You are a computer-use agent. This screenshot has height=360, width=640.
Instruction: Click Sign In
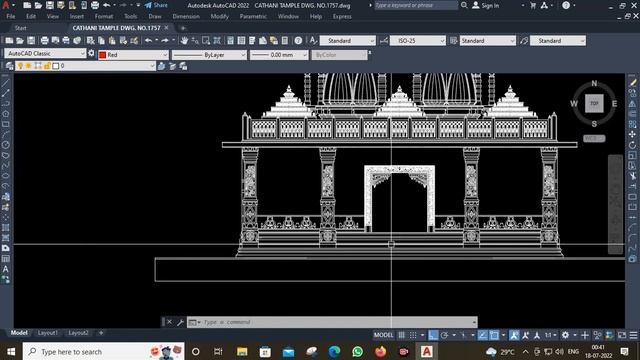pyautogui.click(x=486, y=5)
